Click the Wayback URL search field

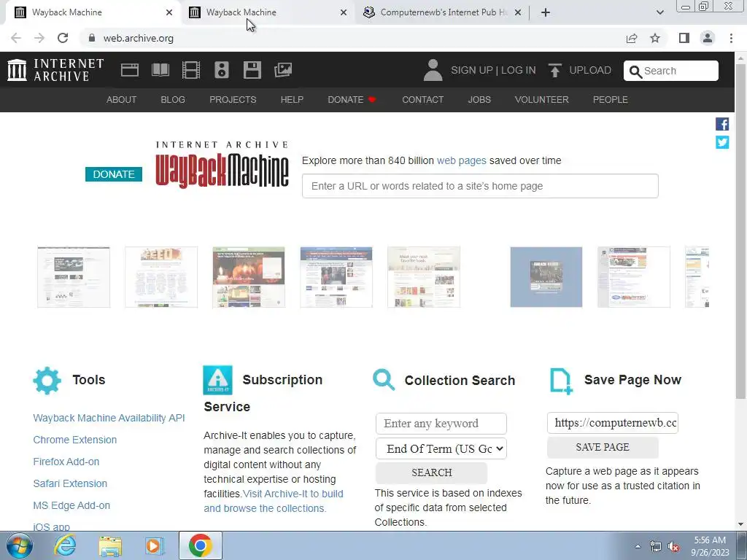coord(480,186)
